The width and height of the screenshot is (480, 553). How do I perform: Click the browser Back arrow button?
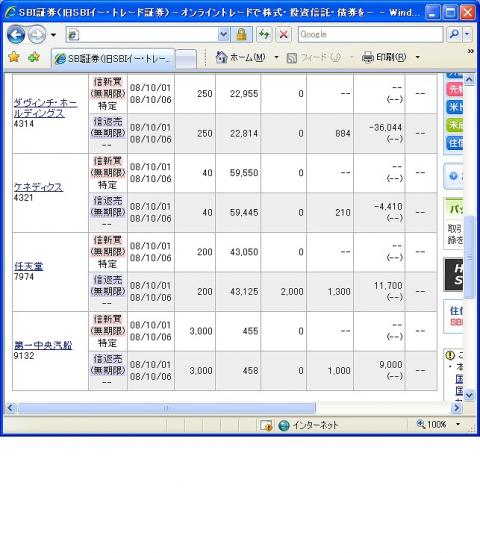(x=16, y=35)
